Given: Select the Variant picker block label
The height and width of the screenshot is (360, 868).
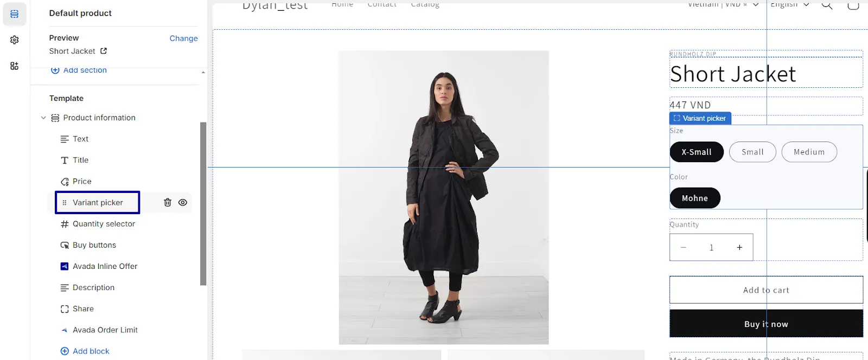Looking at the screenshot, I should pyautogui.click(x=98, y=203).
